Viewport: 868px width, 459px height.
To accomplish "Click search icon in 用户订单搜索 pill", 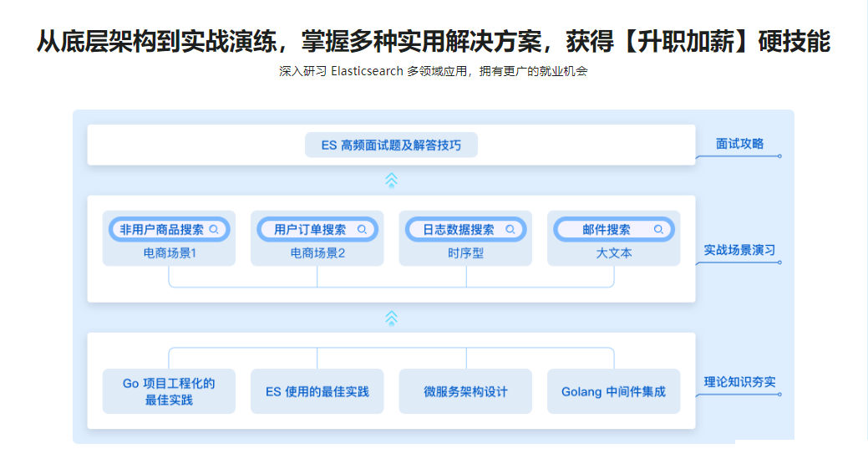I will [362, 229].
